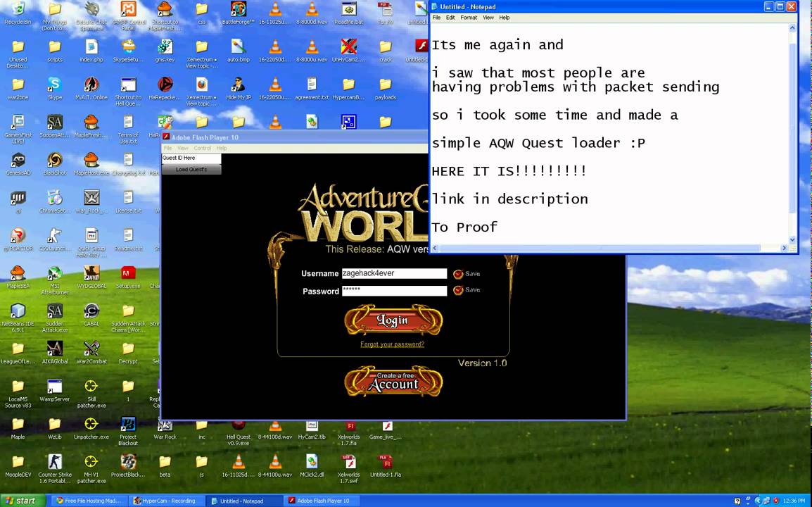Image resolution: width=812 pixels, height=507 pixels.
Task: Click Notepad horizontal scrollbar left arrow
Action: click(435, 249)
